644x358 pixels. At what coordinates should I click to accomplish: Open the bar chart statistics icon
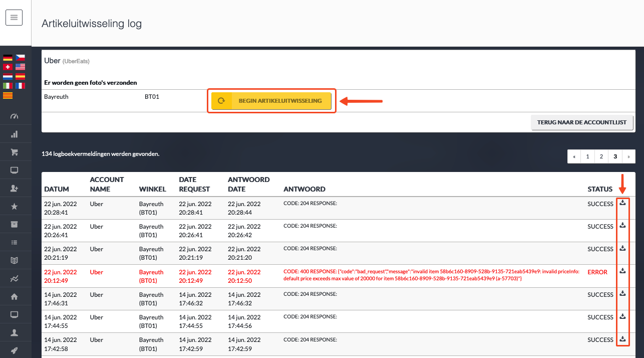14,134
